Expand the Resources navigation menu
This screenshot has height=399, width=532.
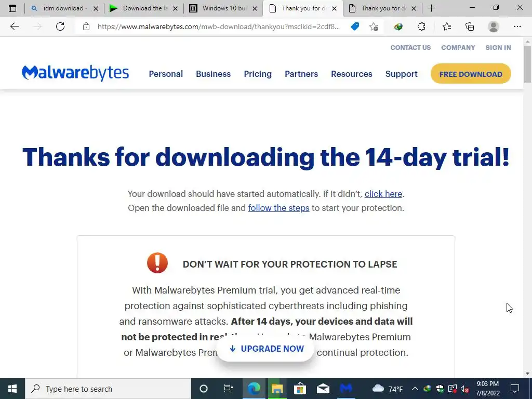point(352,74)
